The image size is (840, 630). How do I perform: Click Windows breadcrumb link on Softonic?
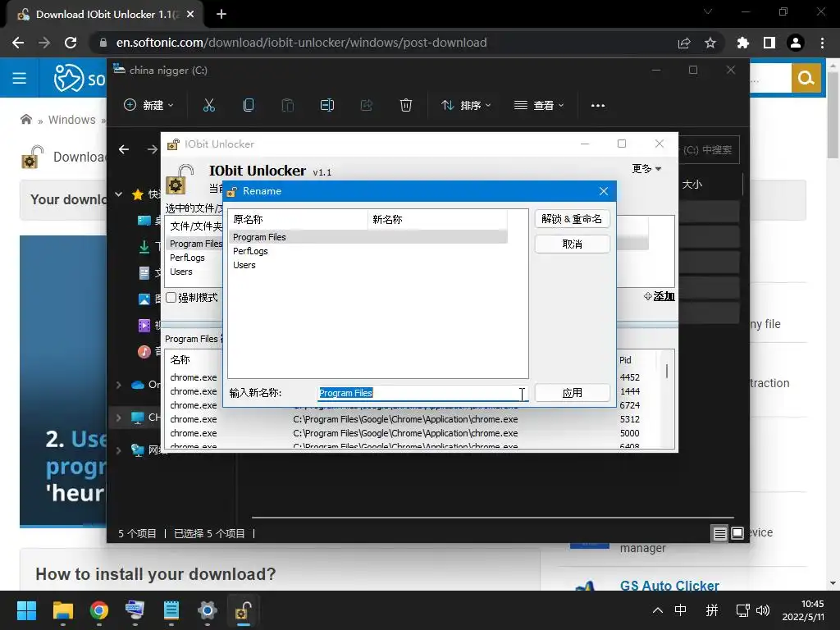click(72, 120)
